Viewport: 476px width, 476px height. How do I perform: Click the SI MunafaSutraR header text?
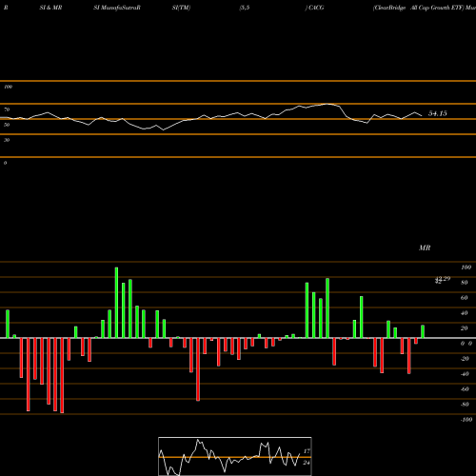(117, 8)
